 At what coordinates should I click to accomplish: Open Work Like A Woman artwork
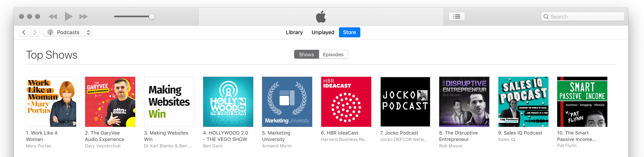click(51, 102)
